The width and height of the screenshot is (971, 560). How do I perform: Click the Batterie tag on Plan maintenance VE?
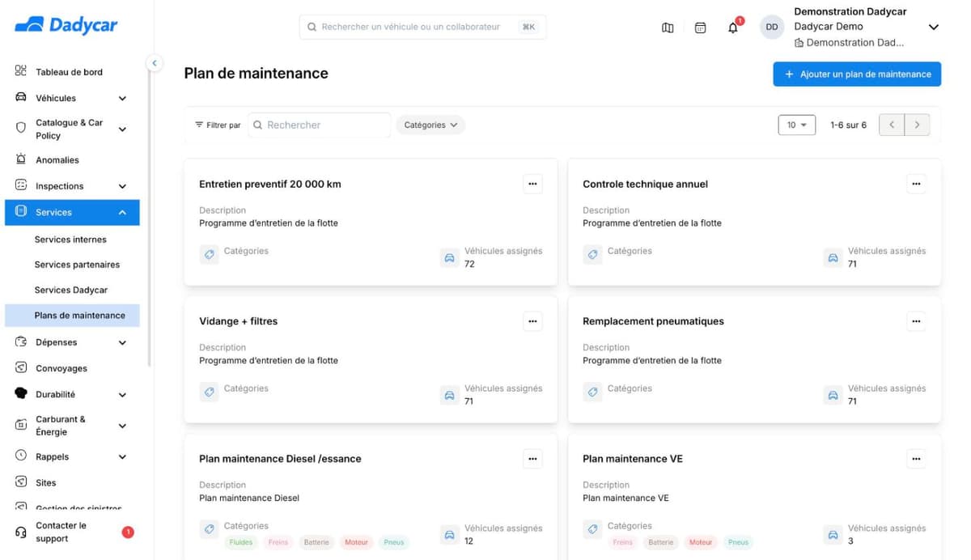click(661, 542)
